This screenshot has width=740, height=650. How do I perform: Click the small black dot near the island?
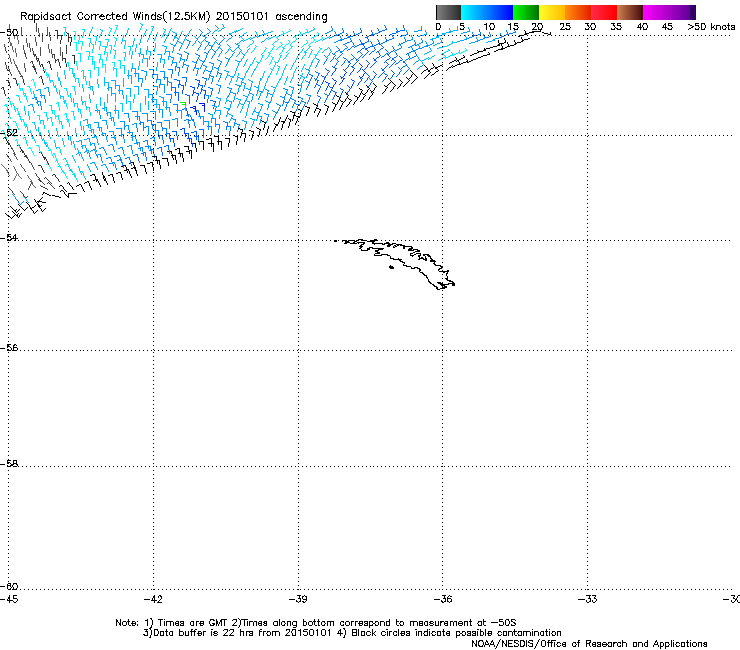pos(391,268)
